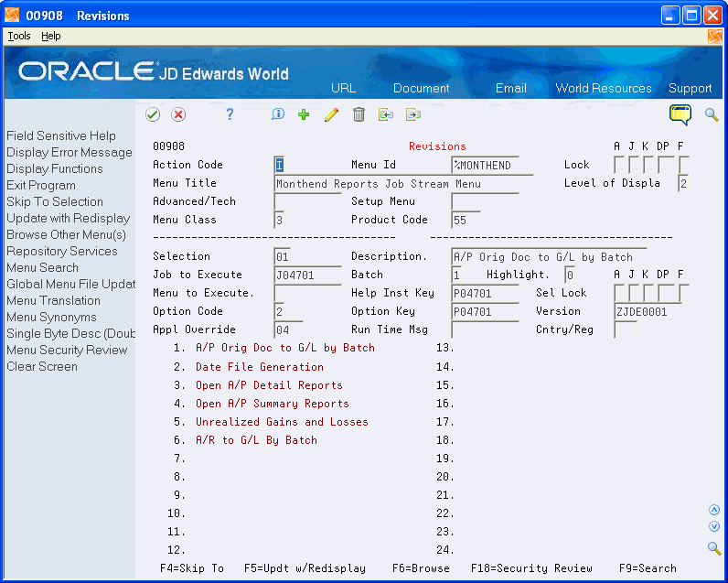Click the Action Code input field
Image resolution: width=728 pixels, height=583 pixels.
tap(279, 165)
